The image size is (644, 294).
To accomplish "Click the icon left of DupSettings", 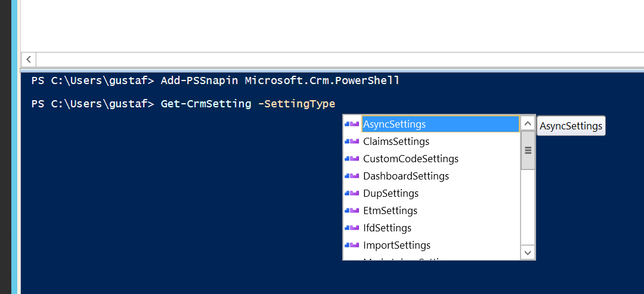I will [x=352, y=193].
